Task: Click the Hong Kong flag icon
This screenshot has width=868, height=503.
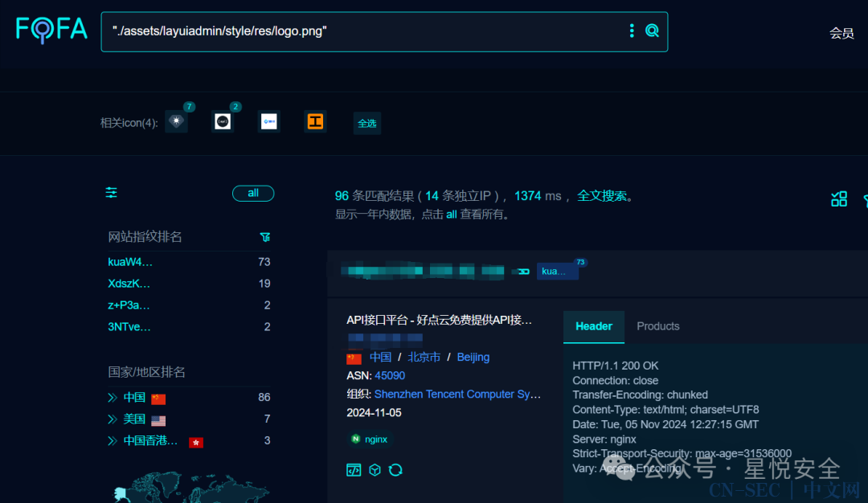Action: pos(196,442)
